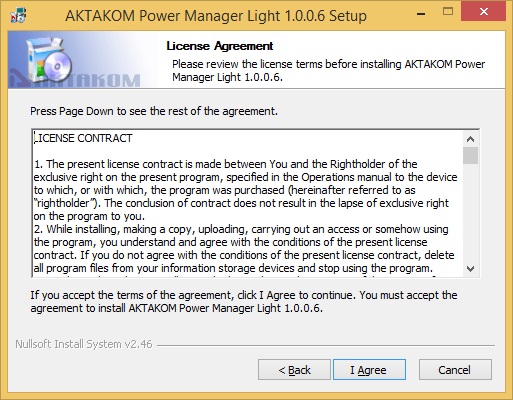This screenshot has height=400, width=513.
Task: Click the scrollbar track below the thumb
Action: tap(470, 212)
